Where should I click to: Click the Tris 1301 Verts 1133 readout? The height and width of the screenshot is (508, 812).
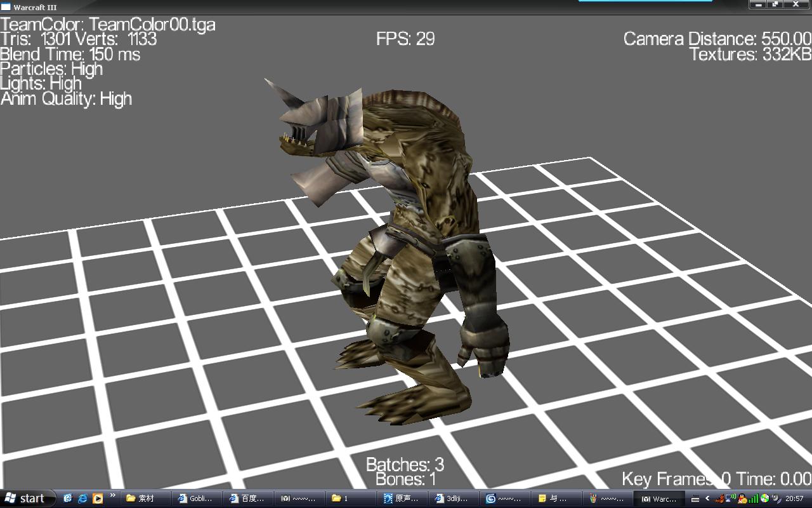tap(79, 39)
